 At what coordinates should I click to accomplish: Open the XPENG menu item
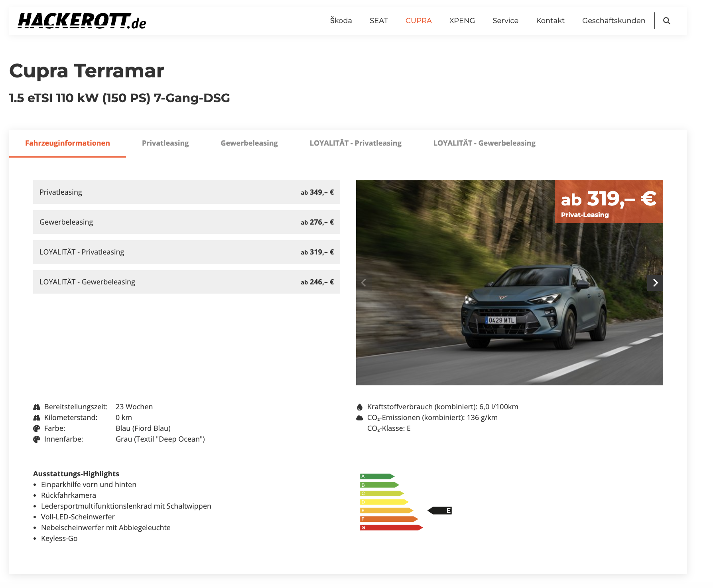coord(462,21)
